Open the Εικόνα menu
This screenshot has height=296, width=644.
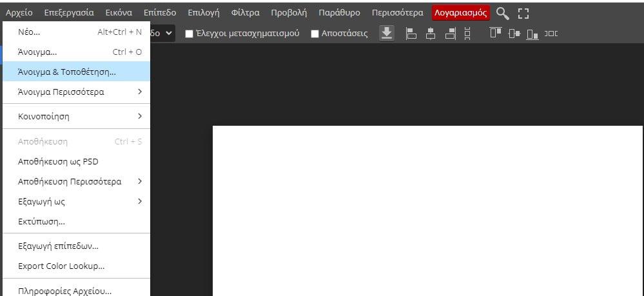119,13
